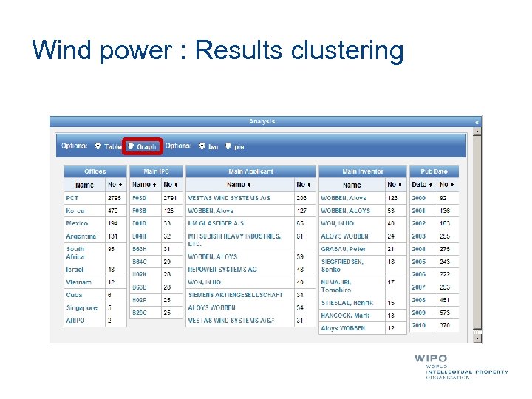This screenshot has width=532, height=399.
Task: Click the scrollbar up arrow
Action: (x=477, y=132)
